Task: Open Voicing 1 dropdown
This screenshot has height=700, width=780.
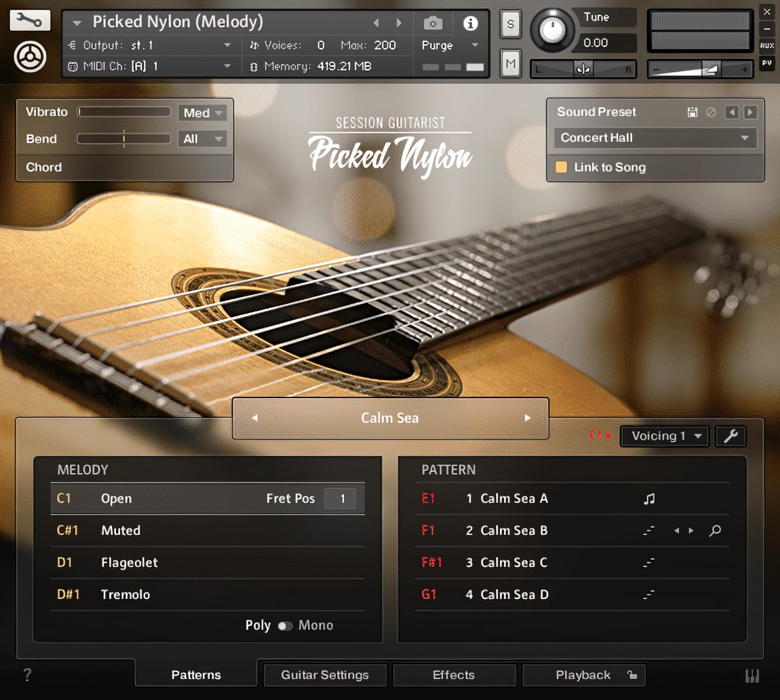Action: pyautogui.click(x=664, y=436)
